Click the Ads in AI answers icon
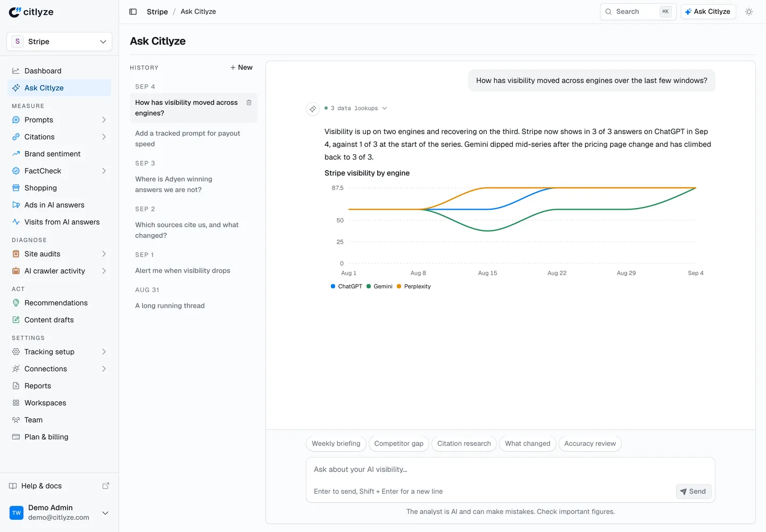Viewport: 766px width, 532px height. point(16,205)
